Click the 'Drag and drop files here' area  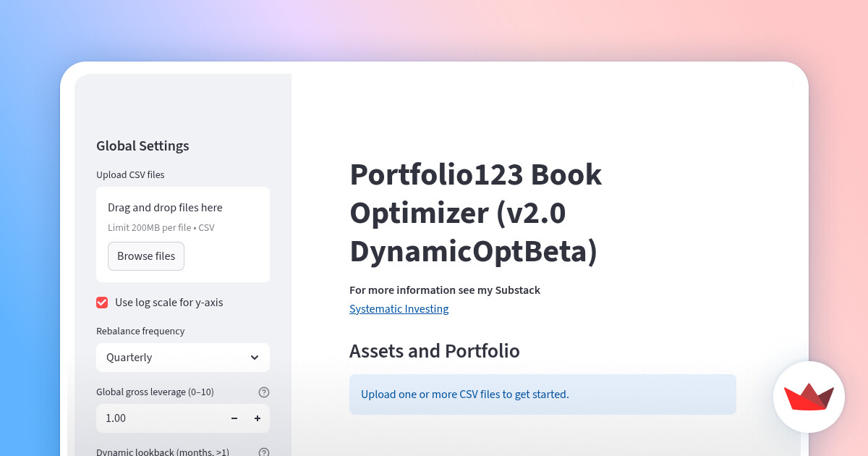click(x=165, y=208)
